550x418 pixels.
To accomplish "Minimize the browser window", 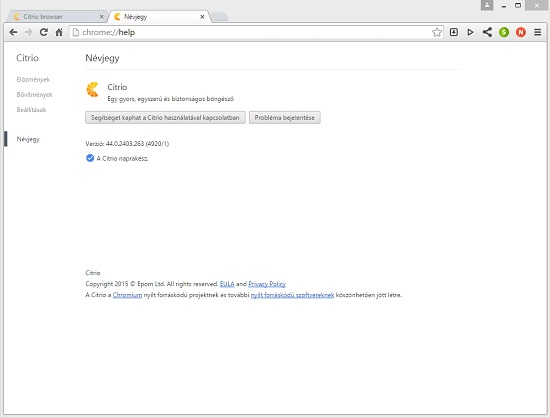I will tap(504, 5).
